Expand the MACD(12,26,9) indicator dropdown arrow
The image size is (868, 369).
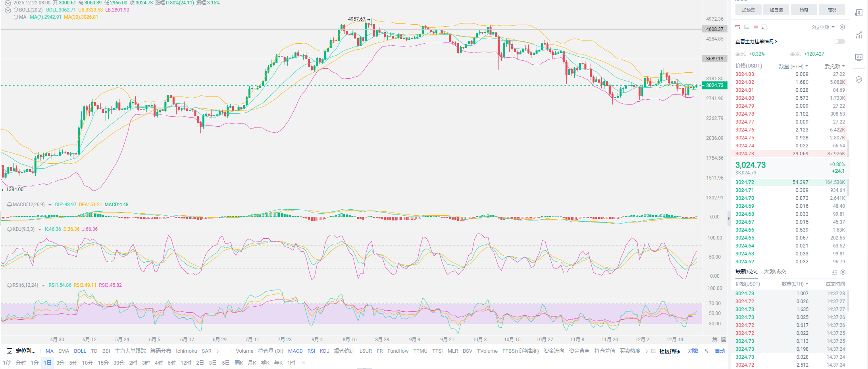click(x=50, y=205)
